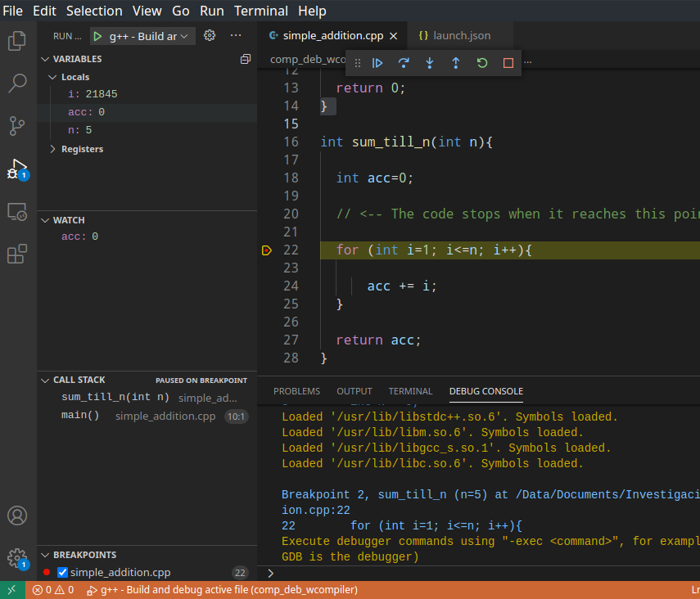The image size is (700, 599).
Task: Open the Selection menu
Action: click(94, 11)
